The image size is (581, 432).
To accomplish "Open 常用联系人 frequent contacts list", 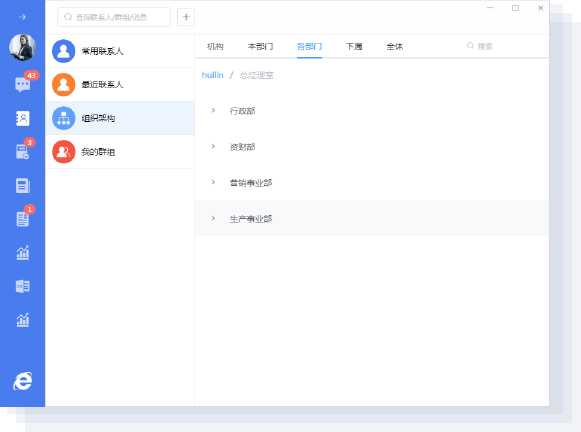I will click(x=120, y=51).
